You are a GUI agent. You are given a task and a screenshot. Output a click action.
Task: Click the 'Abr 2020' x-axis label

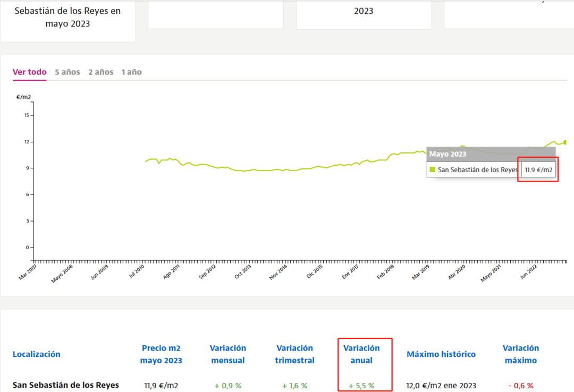tap(457, 272)
